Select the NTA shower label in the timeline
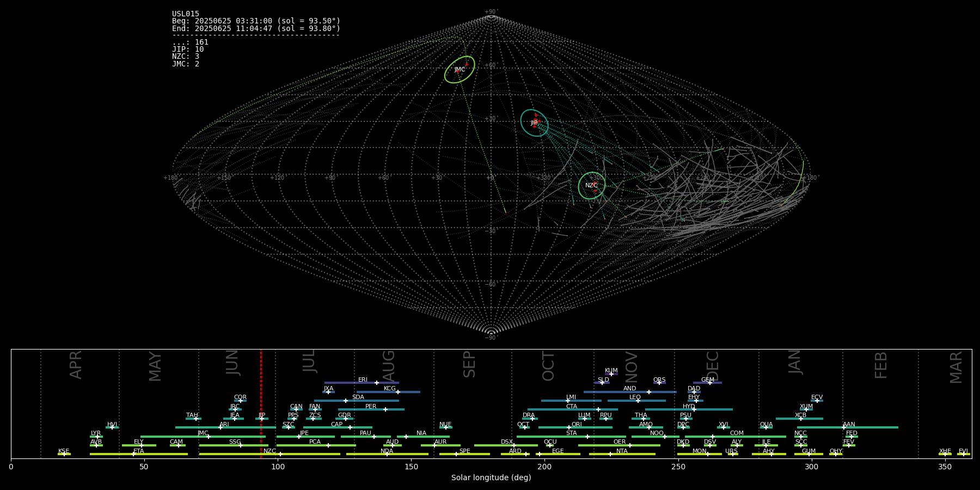This screenshot has width=980, height=490. click(x=622, y=451)
